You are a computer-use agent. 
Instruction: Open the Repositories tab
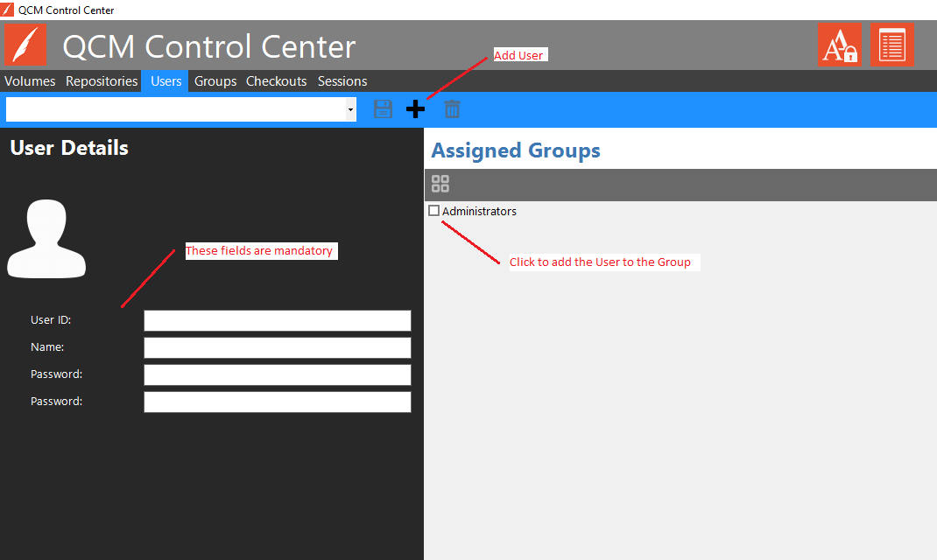click(x=102, y=81)
